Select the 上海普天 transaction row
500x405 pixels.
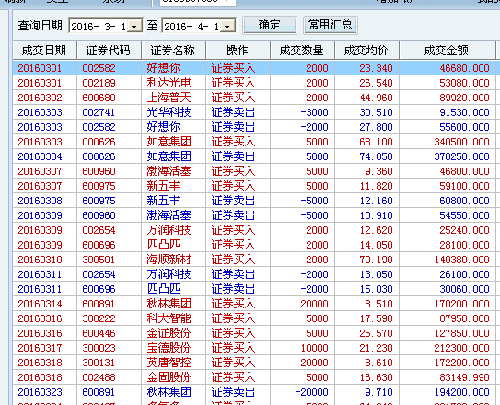click(x=254, y=98)
